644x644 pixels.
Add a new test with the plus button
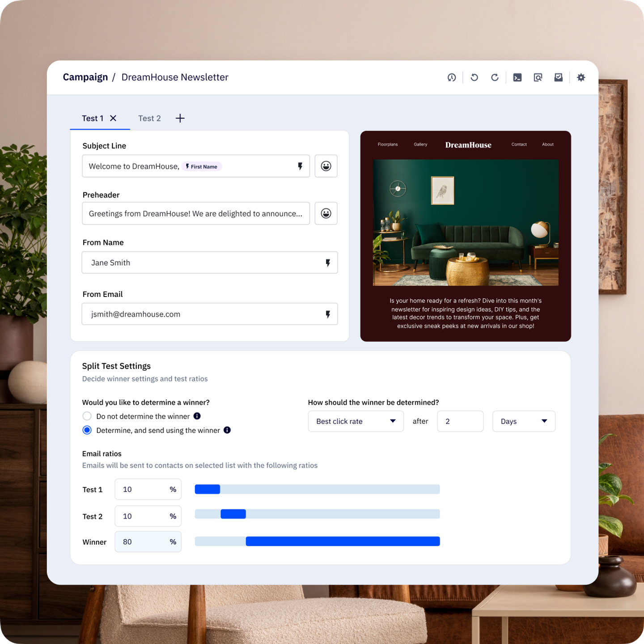180,118
